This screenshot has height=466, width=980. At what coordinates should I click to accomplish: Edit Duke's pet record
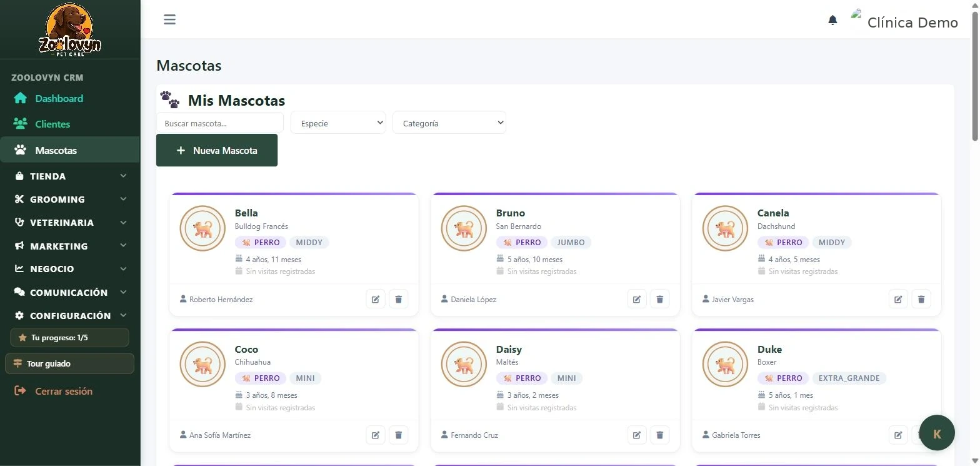(898, 435)
